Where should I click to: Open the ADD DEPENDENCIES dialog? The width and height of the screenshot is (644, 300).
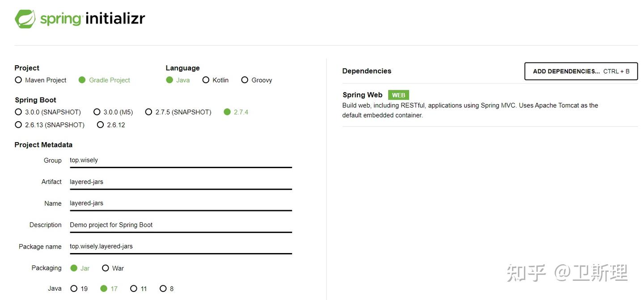[x=580, y=71]
